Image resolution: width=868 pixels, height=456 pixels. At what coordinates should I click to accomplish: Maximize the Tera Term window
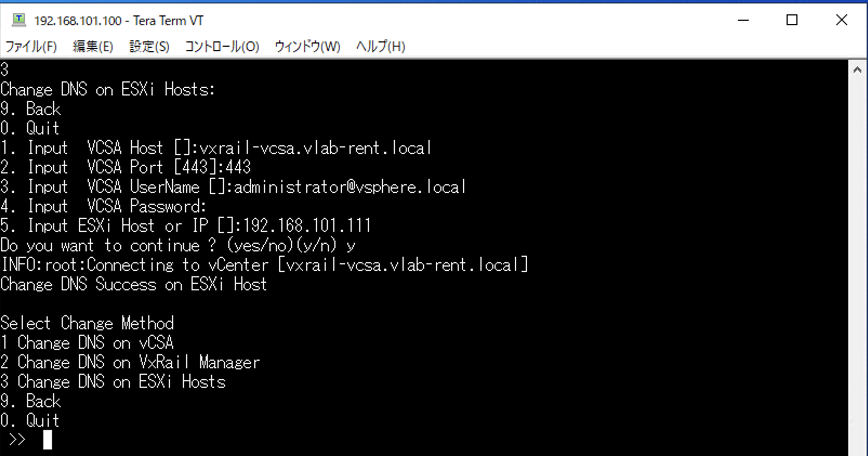[792, 21]
